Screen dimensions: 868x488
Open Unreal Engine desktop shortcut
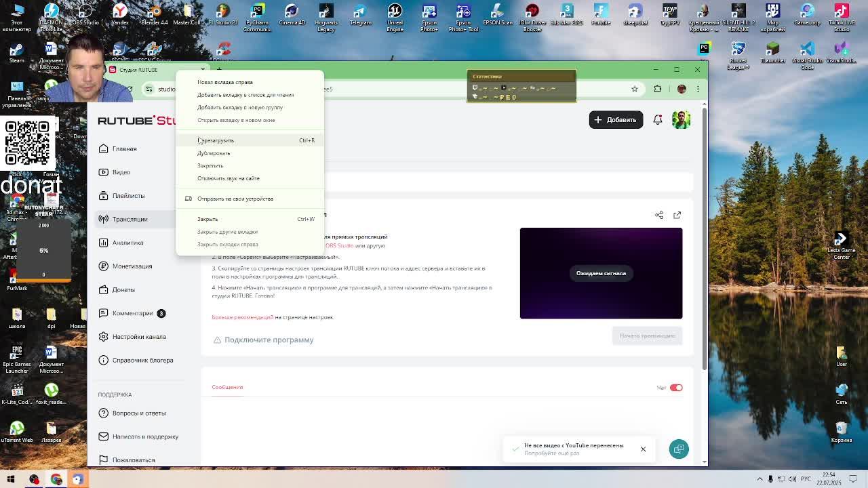tap(395, 17)
